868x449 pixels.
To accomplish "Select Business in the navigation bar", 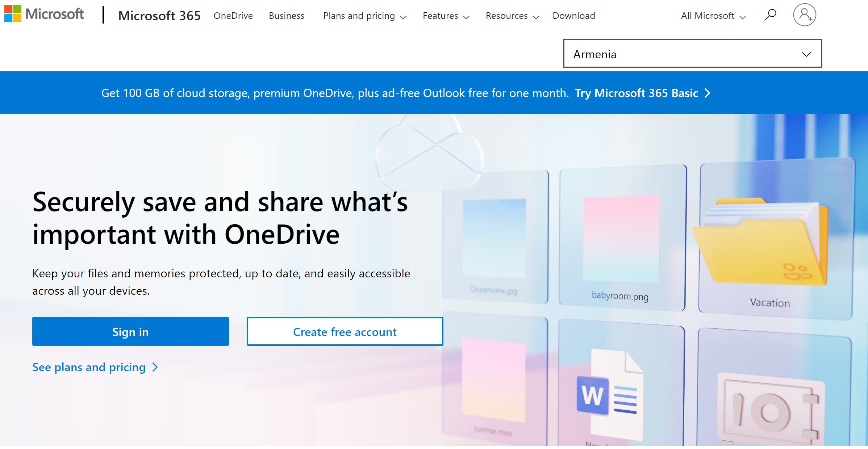I will click(286, 16).
